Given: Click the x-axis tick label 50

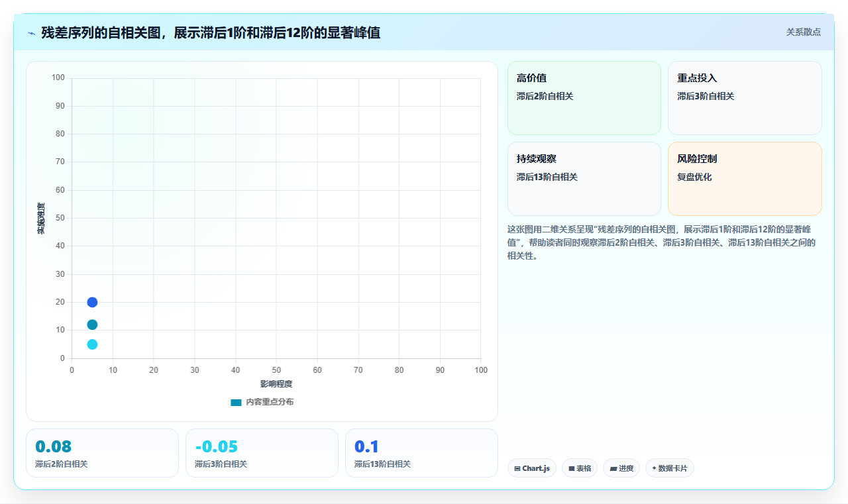Looking at the screenshot, I should (276, 370).
